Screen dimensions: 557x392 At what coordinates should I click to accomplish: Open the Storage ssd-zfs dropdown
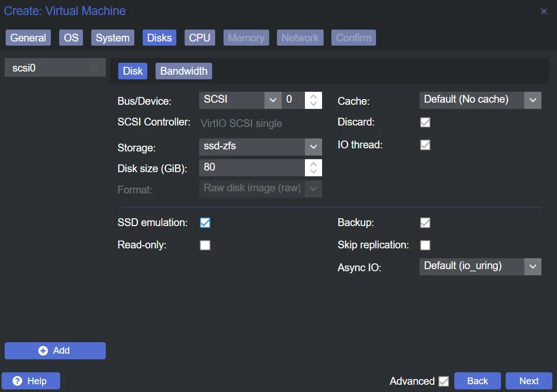point(313,147)
